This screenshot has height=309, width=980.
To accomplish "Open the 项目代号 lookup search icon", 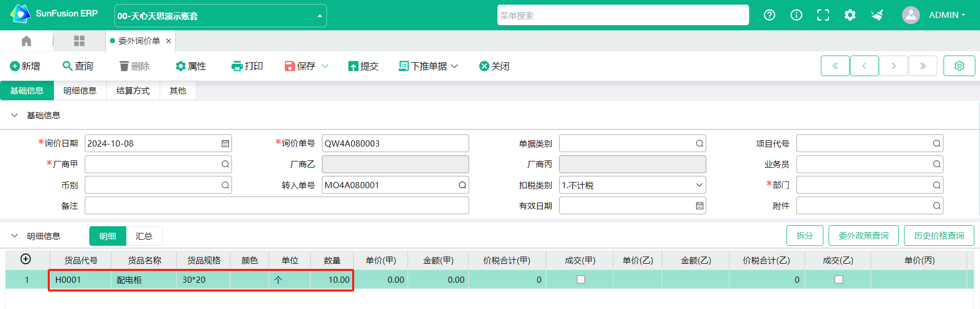I will click(x=936, y=143).
